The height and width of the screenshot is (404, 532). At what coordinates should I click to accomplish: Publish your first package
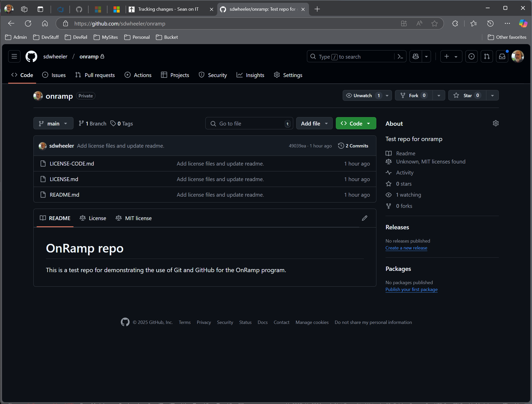point(411,289)
